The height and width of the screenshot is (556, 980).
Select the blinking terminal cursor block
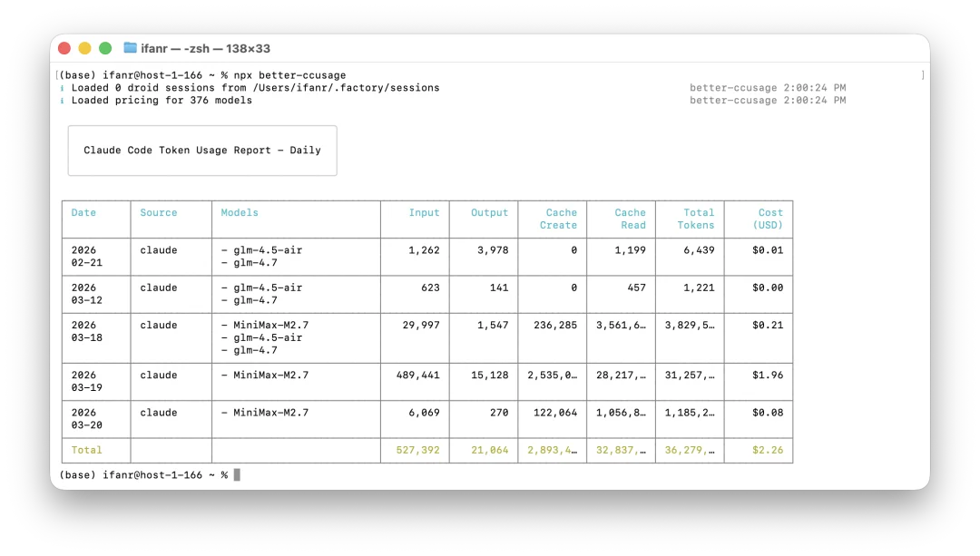(236, 473)
